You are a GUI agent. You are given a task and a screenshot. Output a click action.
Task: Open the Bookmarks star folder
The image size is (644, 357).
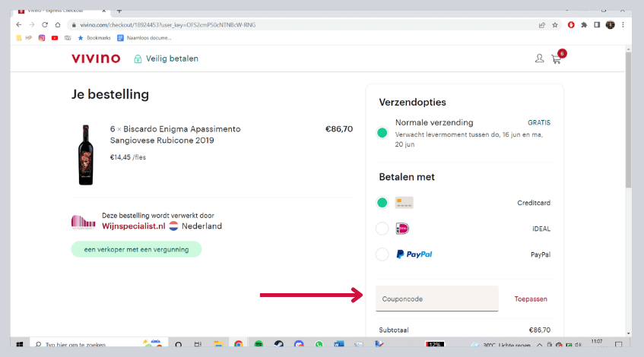[x=94, y=38]
